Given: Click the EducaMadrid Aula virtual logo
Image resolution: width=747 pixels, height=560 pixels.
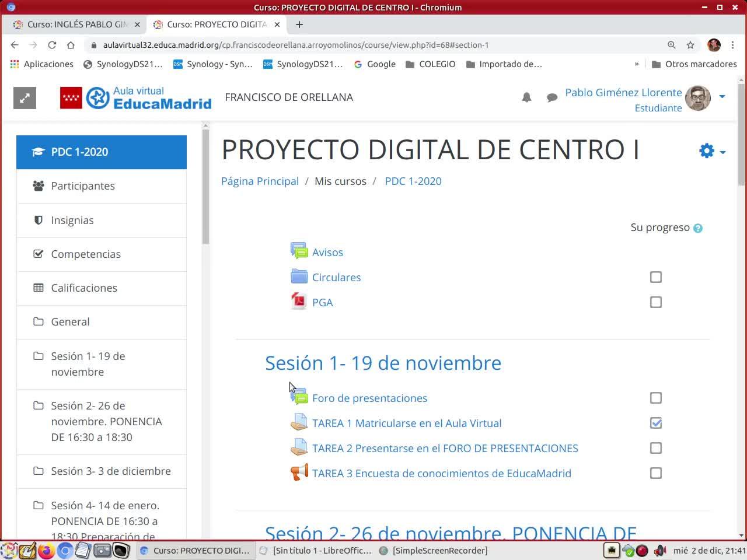Looking at the screenshot, I should pyautogui.click(x=136, y=98).
